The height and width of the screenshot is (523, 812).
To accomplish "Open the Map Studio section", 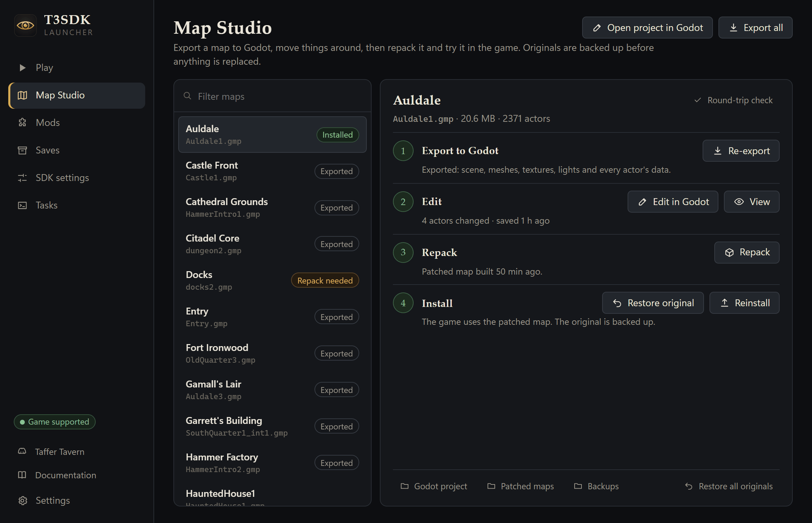I will pos(77,95).
